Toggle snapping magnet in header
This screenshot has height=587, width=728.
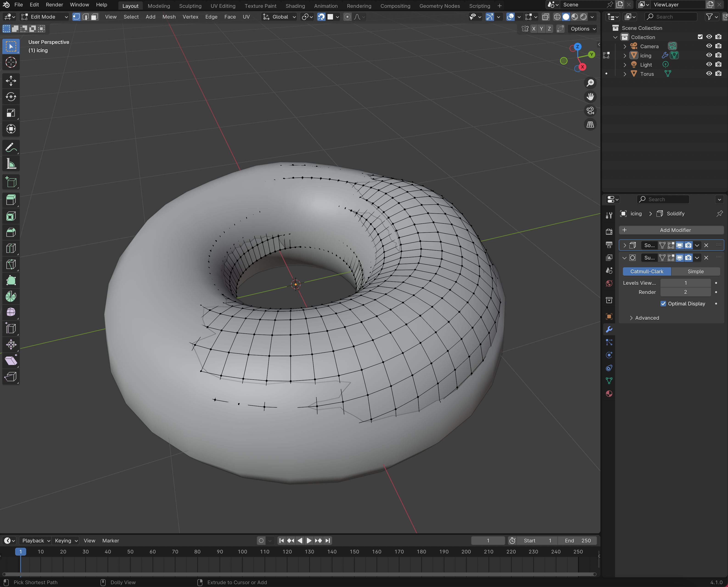coord(321,17)
